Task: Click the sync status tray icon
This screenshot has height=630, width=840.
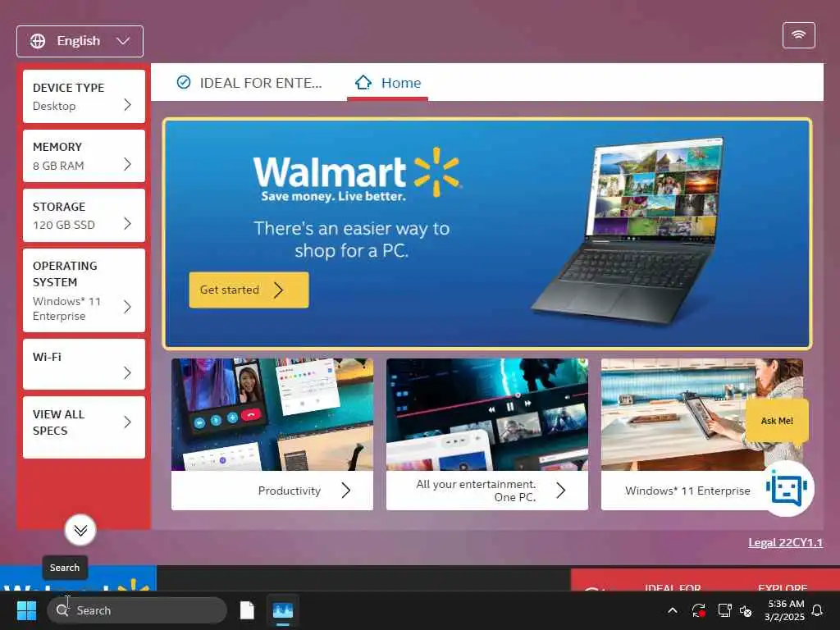Action: click(x=699, y=610)
